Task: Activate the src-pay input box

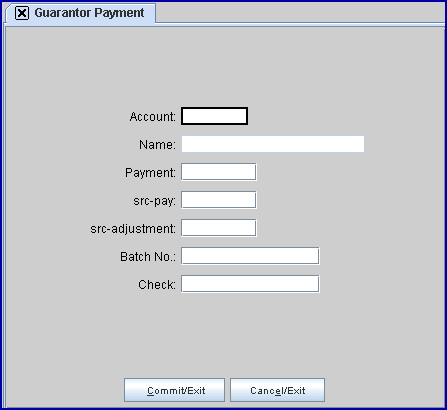Action: (x=219, y=200)
